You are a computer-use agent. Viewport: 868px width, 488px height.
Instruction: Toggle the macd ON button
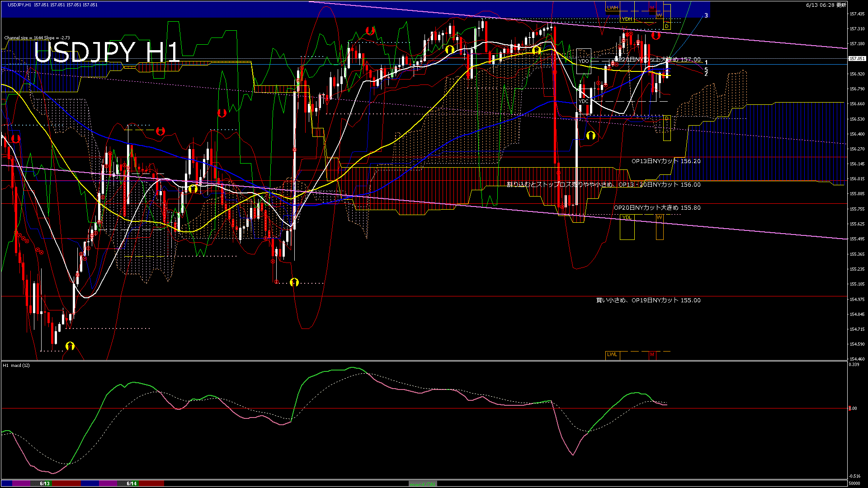tap(423, 484)
